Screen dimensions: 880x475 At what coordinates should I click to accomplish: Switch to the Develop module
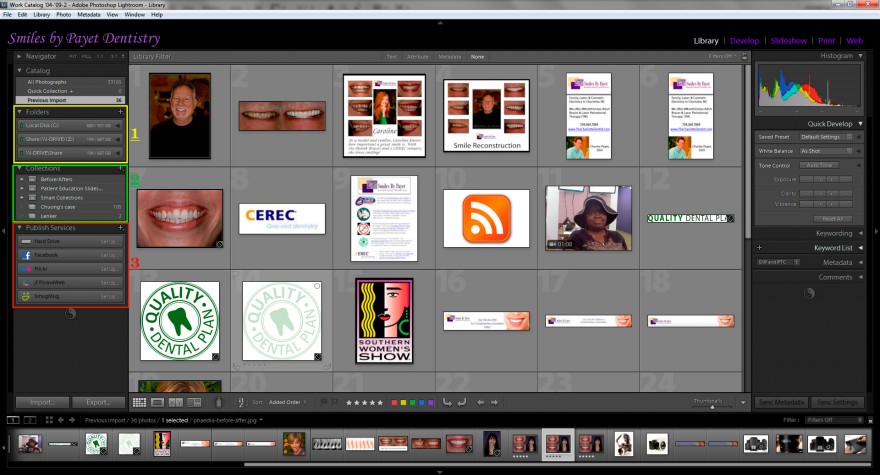(745, 40)
